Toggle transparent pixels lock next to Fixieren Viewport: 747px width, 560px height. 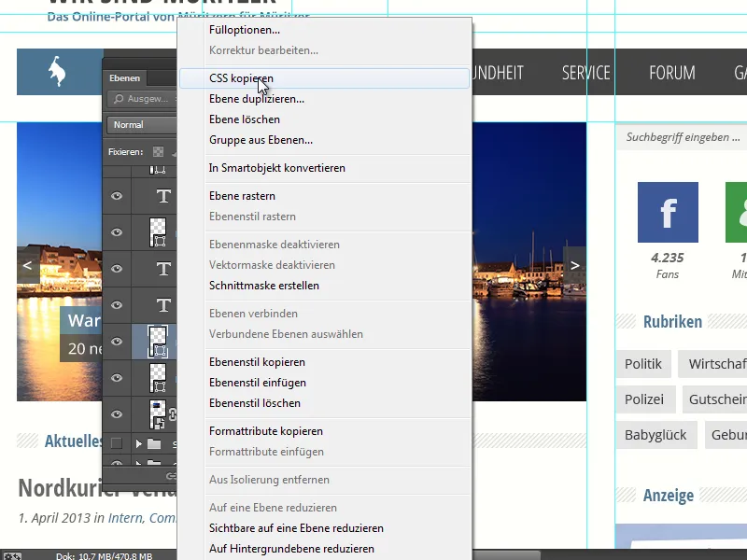tap(158, 152)
